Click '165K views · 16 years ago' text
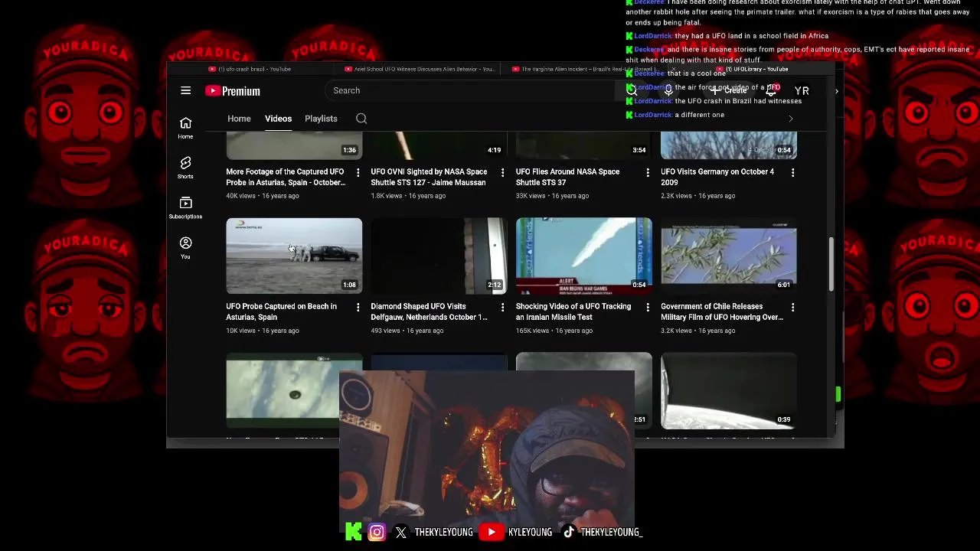Viewport: 980px width, 551px height. 554,331
